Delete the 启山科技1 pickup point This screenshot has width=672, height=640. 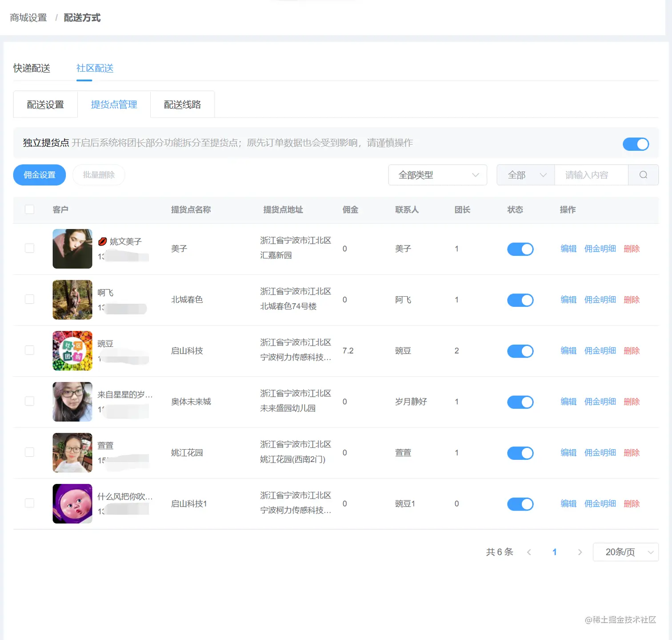tap(632, 503)
